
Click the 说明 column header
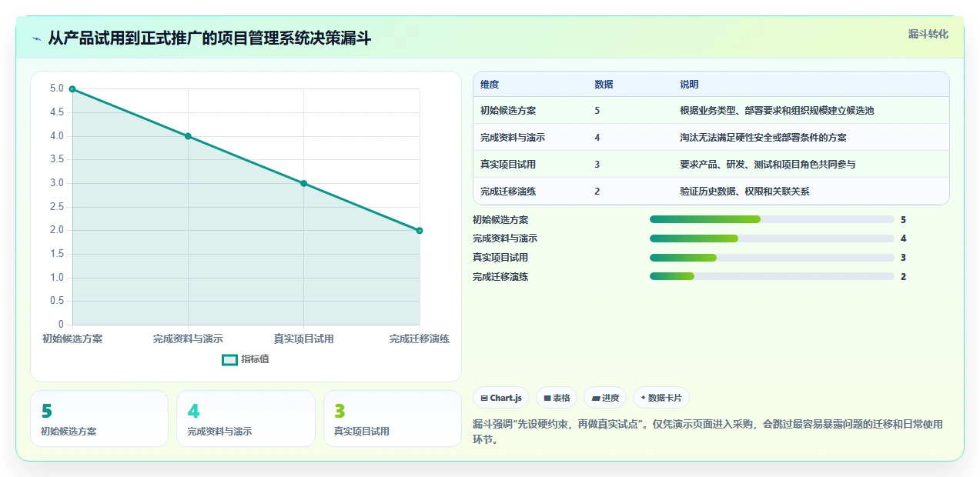coord(689,85)
